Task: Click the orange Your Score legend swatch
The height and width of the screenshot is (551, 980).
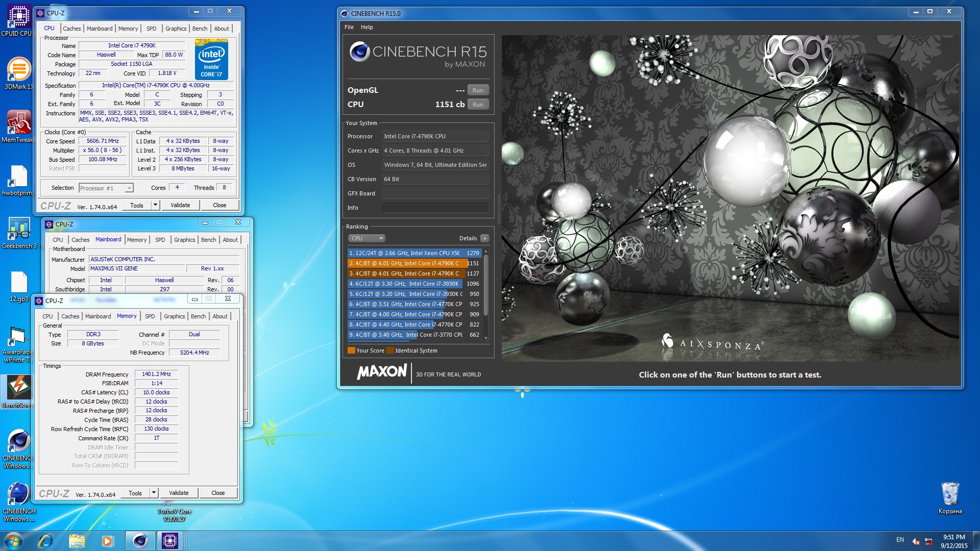Action: [351, 350]
